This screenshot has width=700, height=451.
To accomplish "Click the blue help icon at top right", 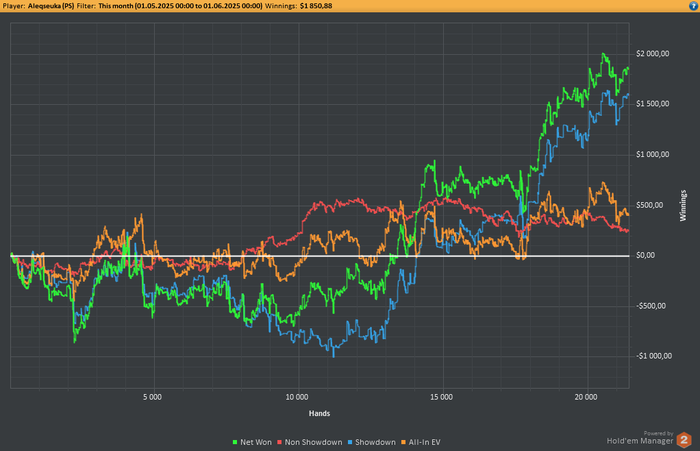I will click(694, 6).
